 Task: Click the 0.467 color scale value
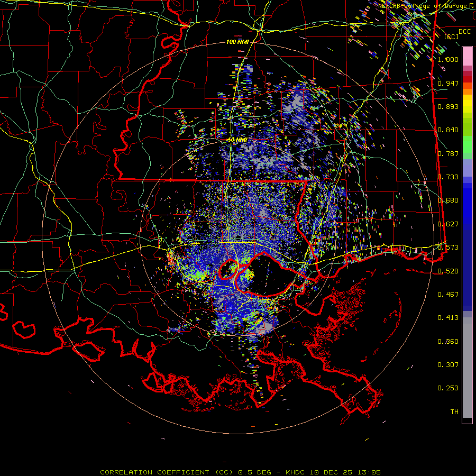click(x=448, y=294)
